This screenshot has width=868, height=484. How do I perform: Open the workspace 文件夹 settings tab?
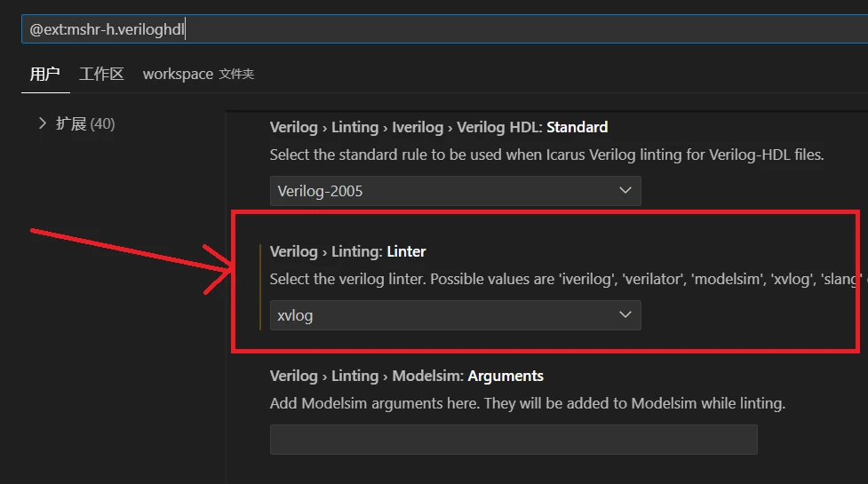(x=198, y=74)
